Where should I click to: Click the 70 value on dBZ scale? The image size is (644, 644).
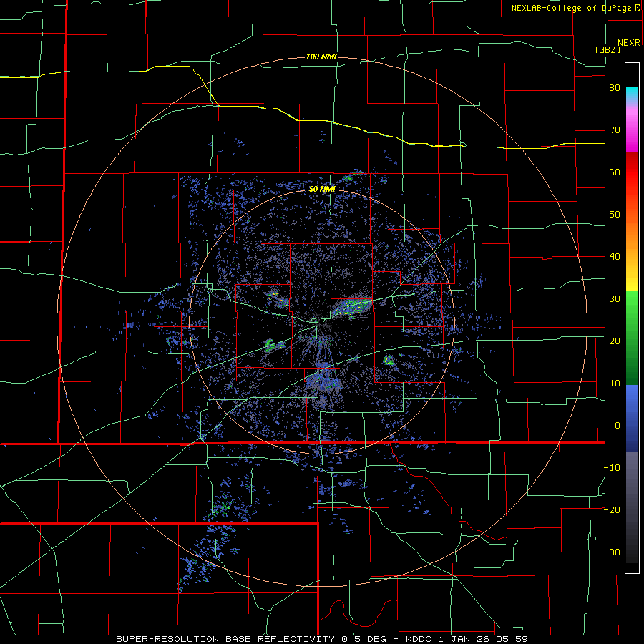coord(615,130)
